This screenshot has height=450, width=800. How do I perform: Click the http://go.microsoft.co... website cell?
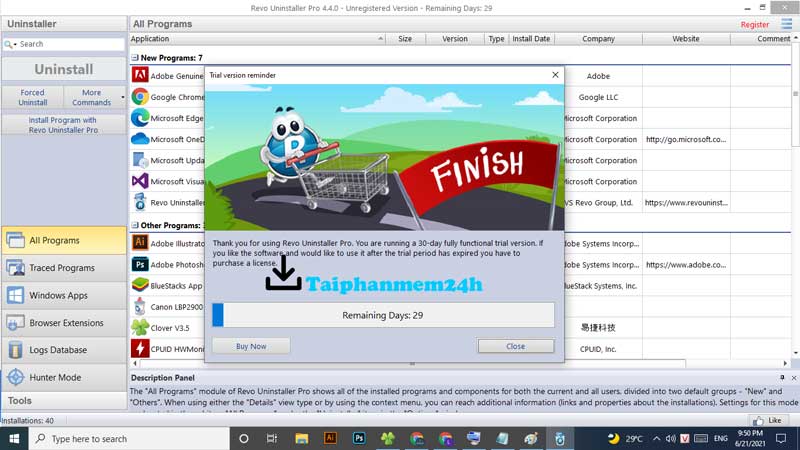coord(686,139)
